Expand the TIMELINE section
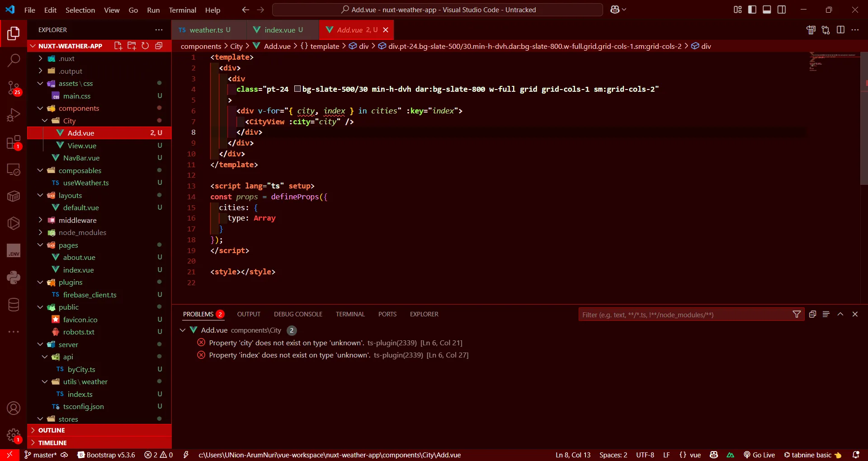868x461 pixels. tap(99, 443)
